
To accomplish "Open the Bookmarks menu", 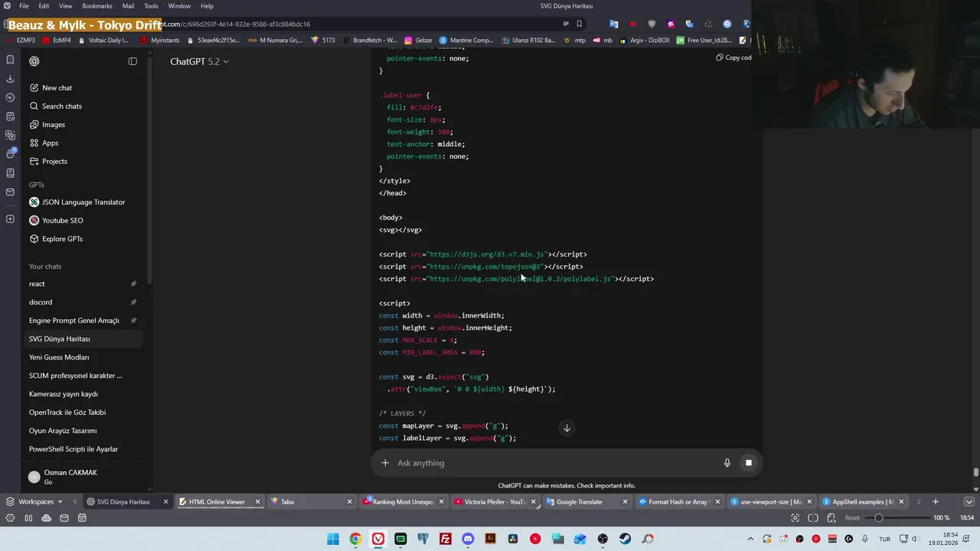I will pyautogui.click(x=97, y=6).
